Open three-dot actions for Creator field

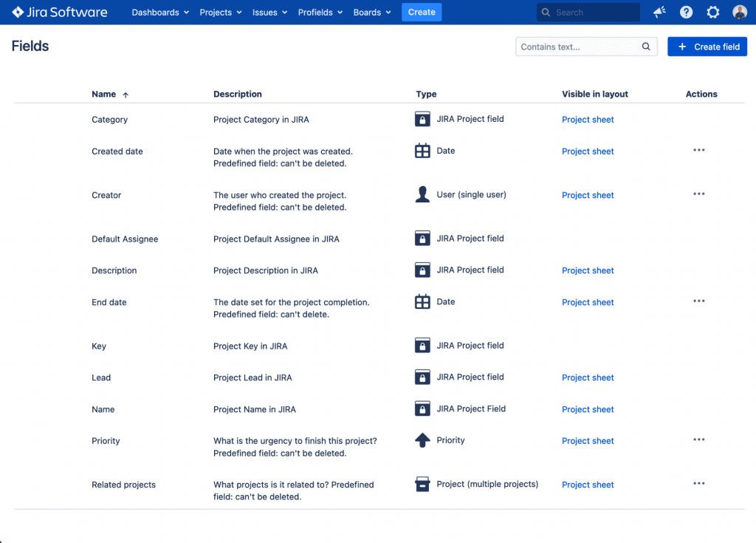click(x=698, y=194)
